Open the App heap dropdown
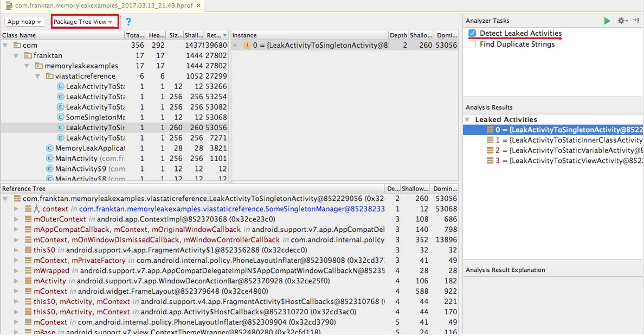The width and height of the screenshot is (644, 336). (25, 22)
